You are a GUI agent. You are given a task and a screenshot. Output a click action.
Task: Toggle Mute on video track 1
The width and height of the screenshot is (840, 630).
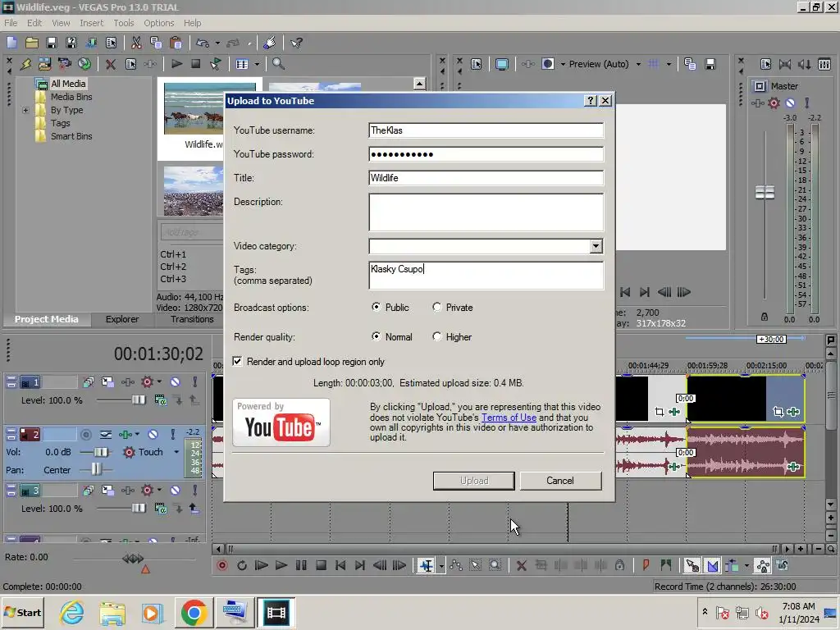[x=176, y=382]
